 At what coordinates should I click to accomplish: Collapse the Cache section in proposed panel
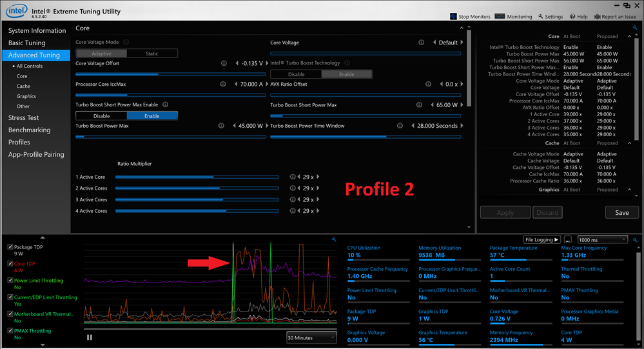click(629, 143)
